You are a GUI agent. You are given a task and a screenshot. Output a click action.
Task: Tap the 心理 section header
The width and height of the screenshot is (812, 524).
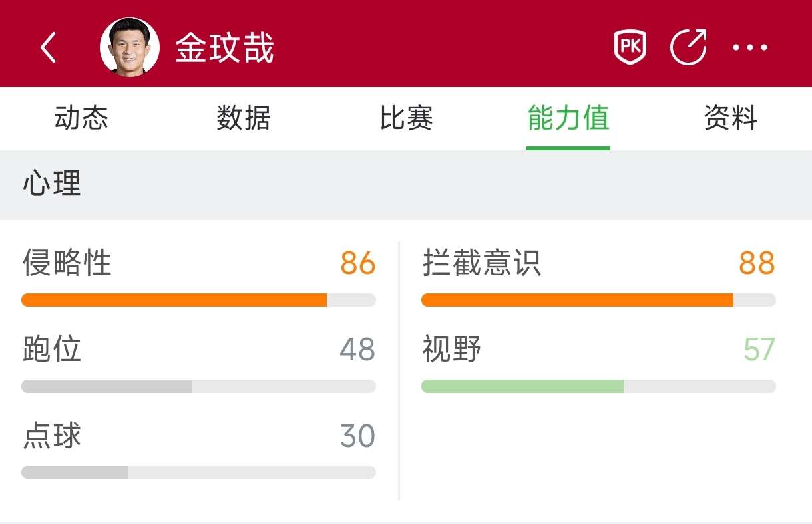pos(52,184)
